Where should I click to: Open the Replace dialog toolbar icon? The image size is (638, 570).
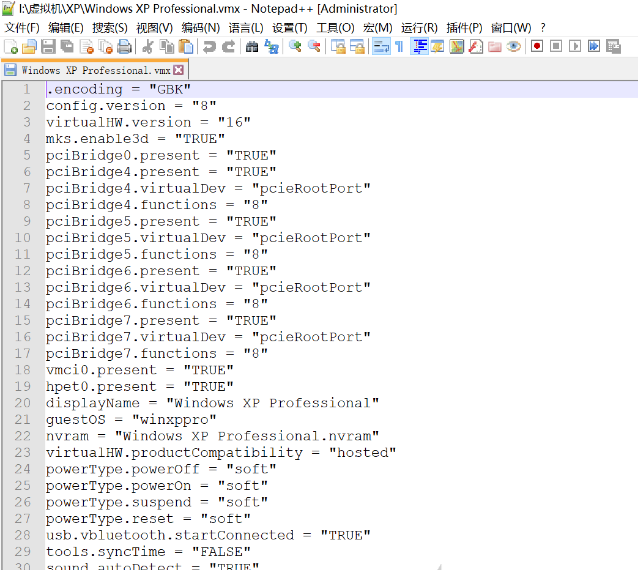point(271,46)
